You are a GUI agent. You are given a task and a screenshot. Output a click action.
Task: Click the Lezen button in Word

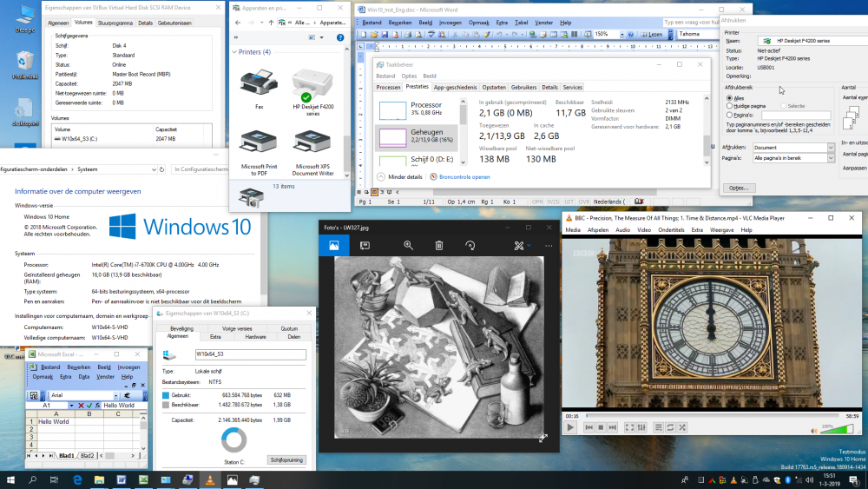pos(652,35)
